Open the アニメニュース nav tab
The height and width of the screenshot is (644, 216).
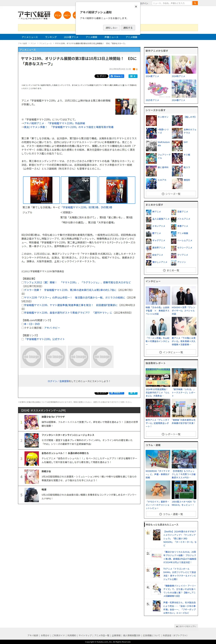(x=30, y=37)
